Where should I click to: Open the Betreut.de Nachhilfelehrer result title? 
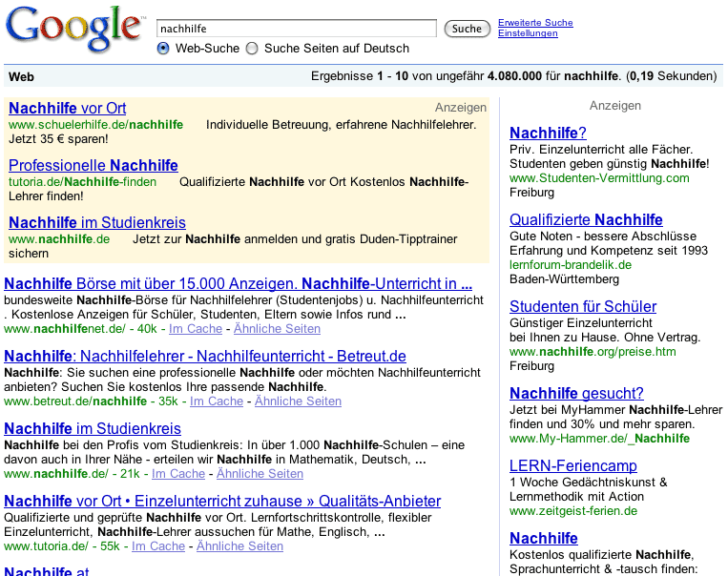pos(204,356)
